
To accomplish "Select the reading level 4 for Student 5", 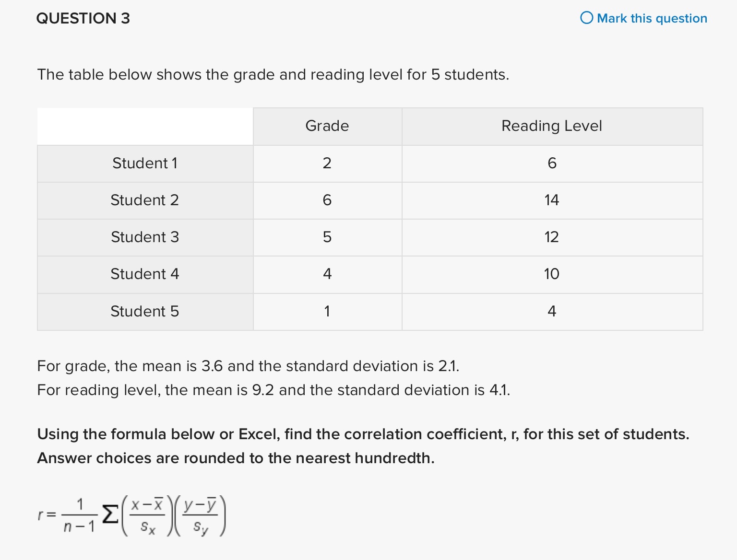I will click(x=551, y=311).
